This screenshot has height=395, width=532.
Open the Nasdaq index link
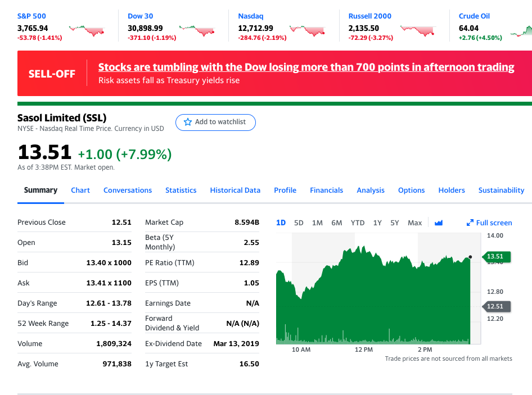[x=250, y=16]
